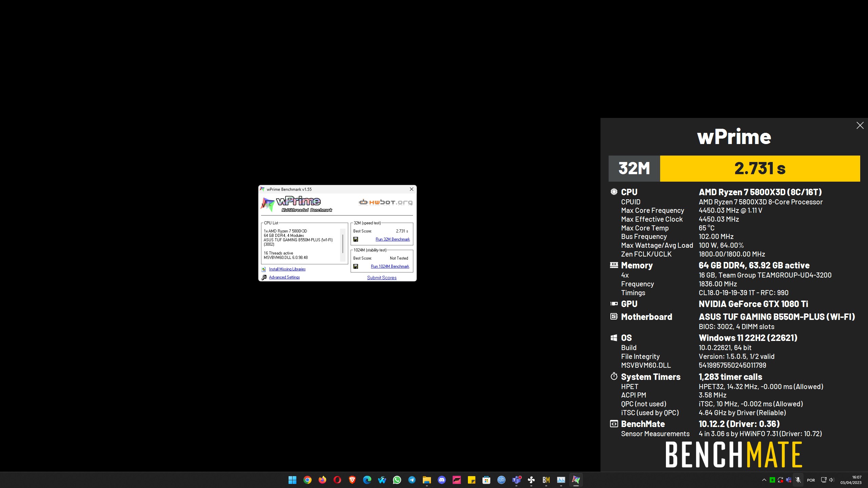Screen dimensions: 868x488
Task: Run the 32M speed test benchmark
Action: click(x=393, y=239)
